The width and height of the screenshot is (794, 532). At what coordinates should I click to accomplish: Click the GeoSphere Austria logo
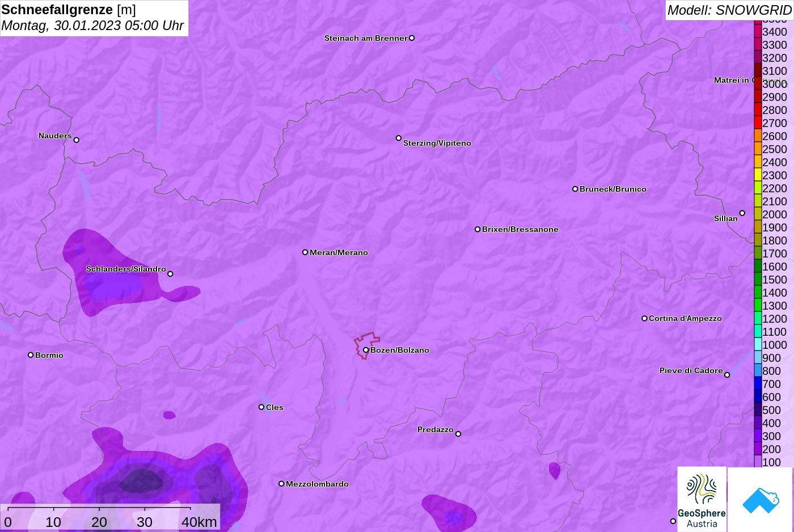point(702,499)
